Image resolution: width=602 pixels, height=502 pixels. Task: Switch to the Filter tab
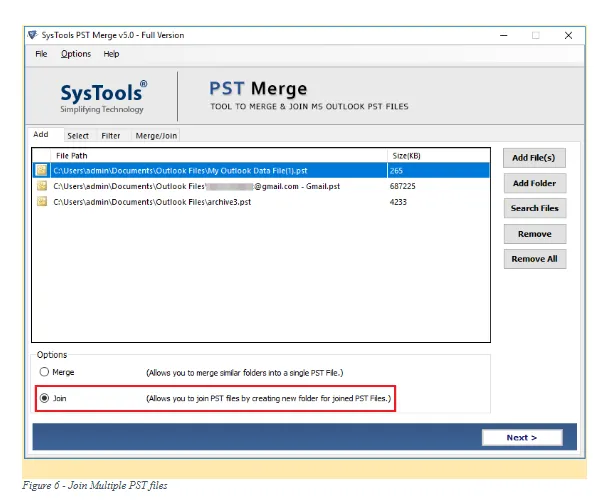pyautogui.click(x=111, y=136)
